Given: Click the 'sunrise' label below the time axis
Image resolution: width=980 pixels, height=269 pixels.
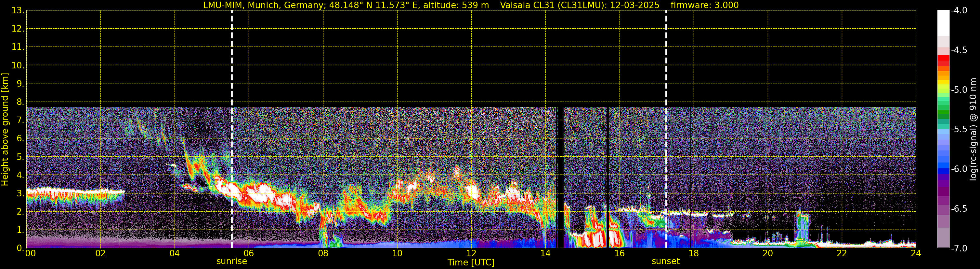Looking at the screenshot, I should [x=232, y=262].
